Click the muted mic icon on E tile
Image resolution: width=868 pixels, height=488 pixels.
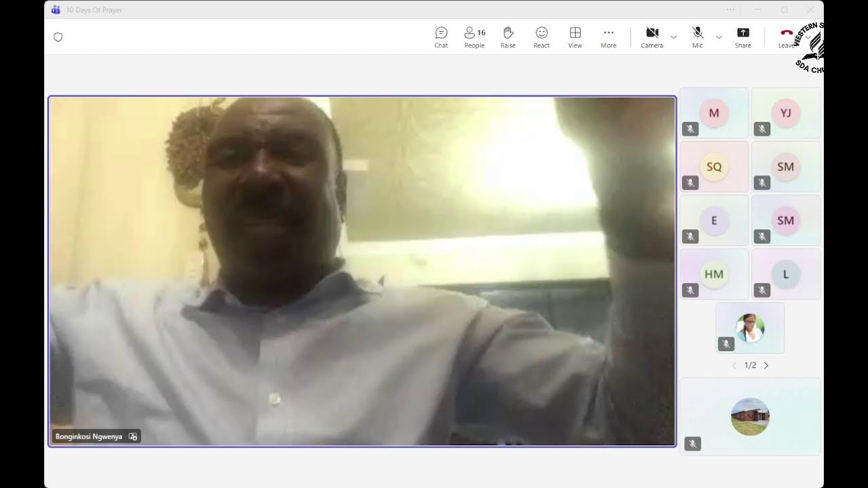pos(690,237)
